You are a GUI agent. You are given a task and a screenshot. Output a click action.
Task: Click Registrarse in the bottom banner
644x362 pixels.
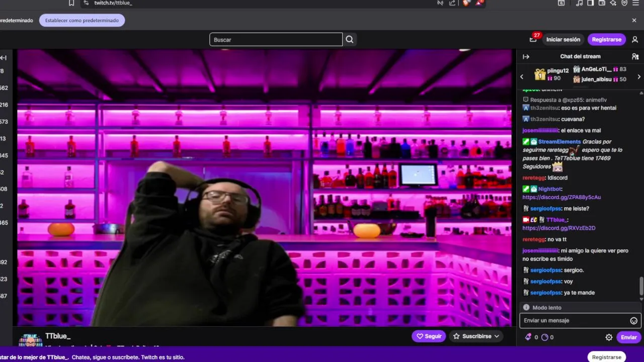pos(607,357)
